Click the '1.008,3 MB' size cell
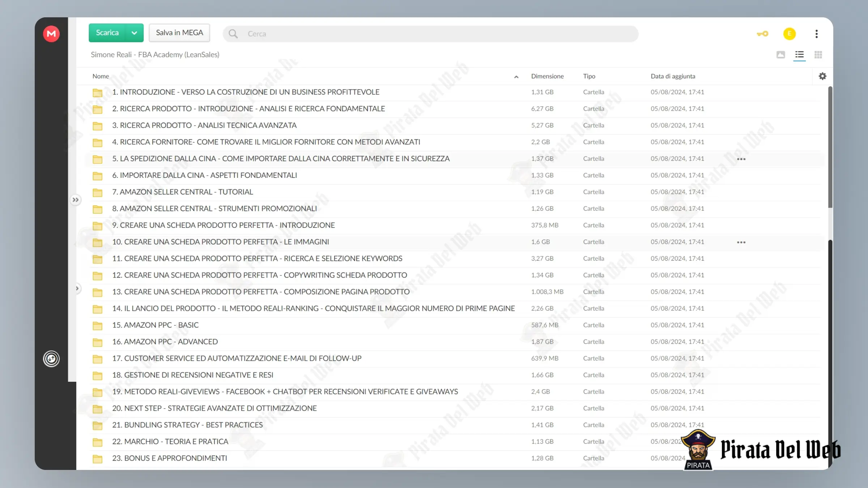The height and width of the screenshot is (488, 868). pos(547,292)
